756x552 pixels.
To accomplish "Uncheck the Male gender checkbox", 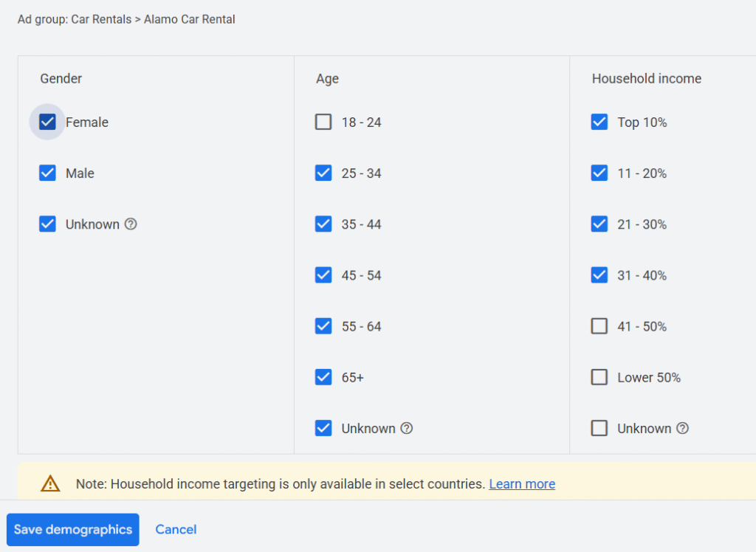I will 47,173.
